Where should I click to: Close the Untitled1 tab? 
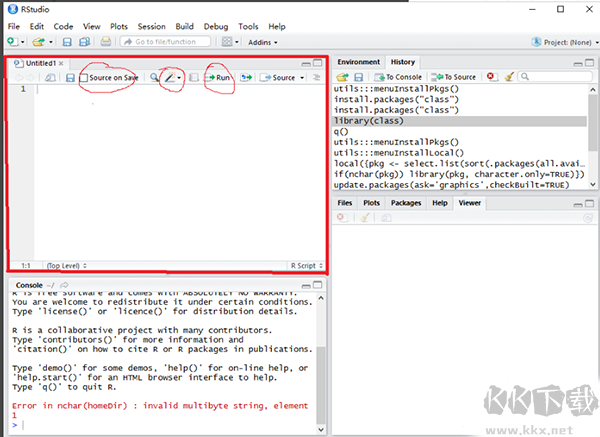click(61, 64)
